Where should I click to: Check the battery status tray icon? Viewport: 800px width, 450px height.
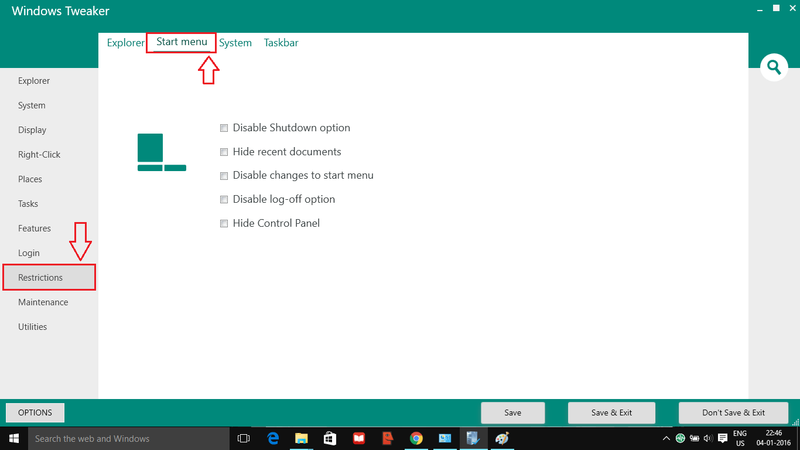[x=694, y=438]
